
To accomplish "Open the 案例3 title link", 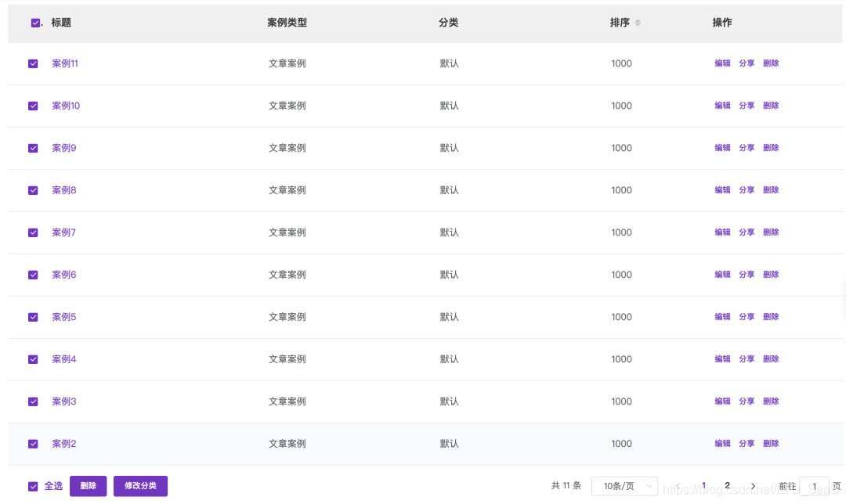I will coord(63,401).
